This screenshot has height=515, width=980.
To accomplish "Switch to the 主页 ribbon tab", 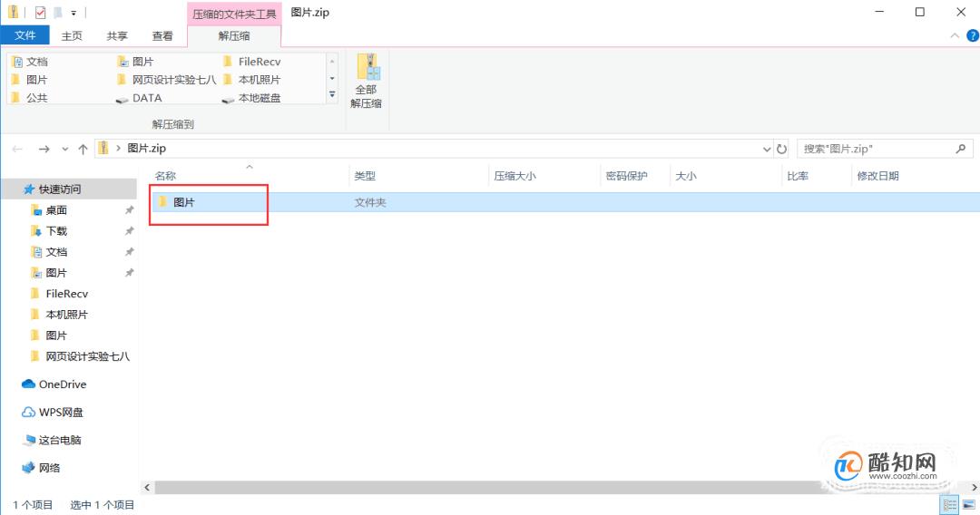I will click(72, 35).
